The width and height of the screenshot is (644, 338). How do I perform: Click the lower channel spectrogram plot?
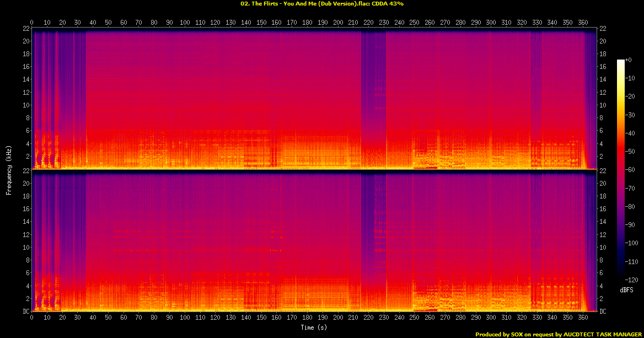[314, 240]
